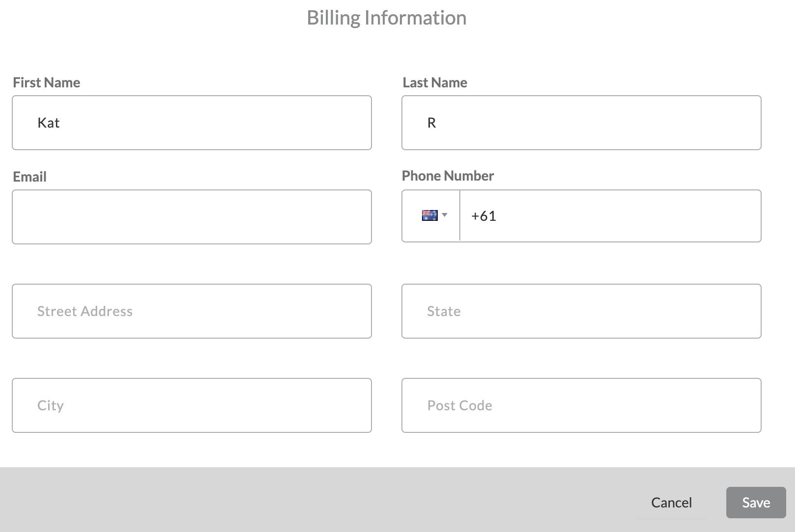Click the +61 dialing code text

coord(483,216)
